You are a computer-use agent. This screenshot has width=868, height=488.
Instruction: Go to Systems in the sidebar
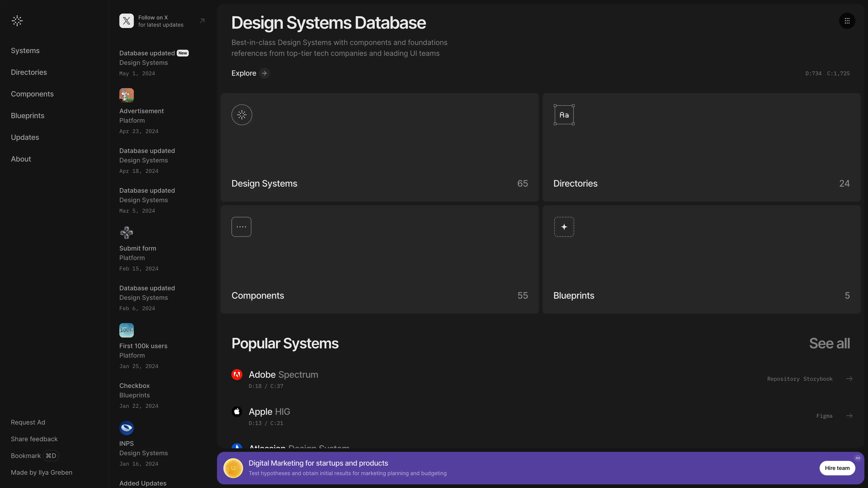(x=25, y=51)
